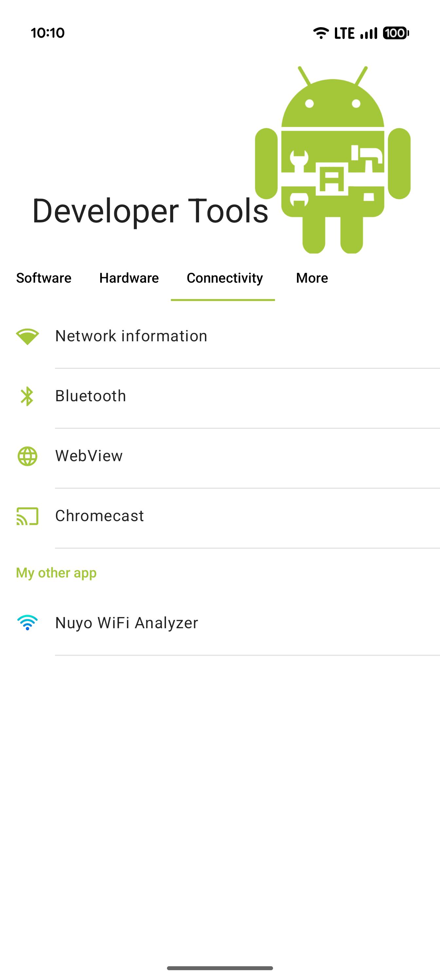Tap the blue Nuyo WiFi Analyzer icon

27,623
